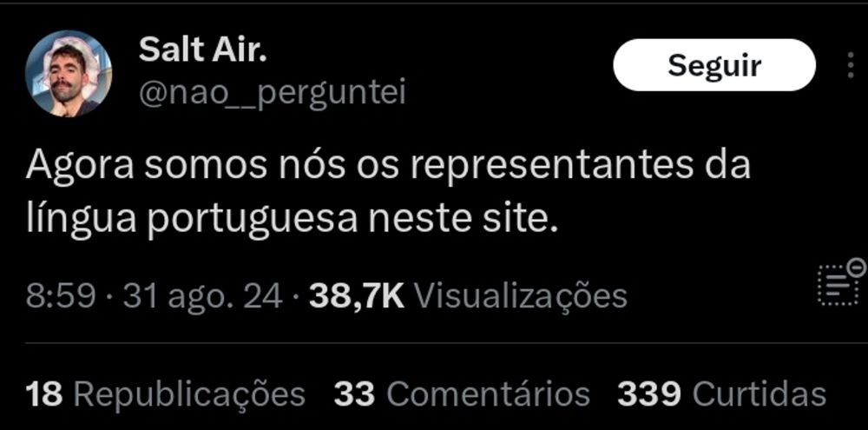This screenshot has height=430, width=868.
Task: Visit the @nao__perguntei handle
Action: pyautogui.click(x=272, y=94)
